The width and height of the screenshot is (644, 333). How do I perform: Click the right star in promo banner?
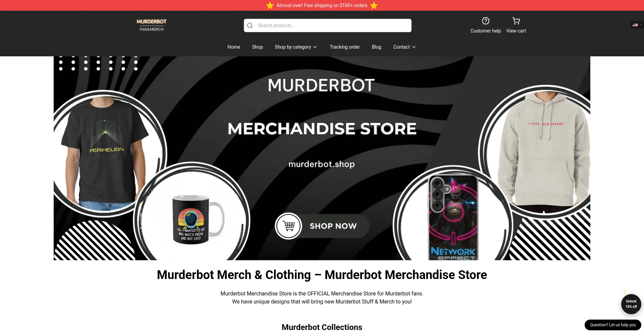(x=374, y=5)
